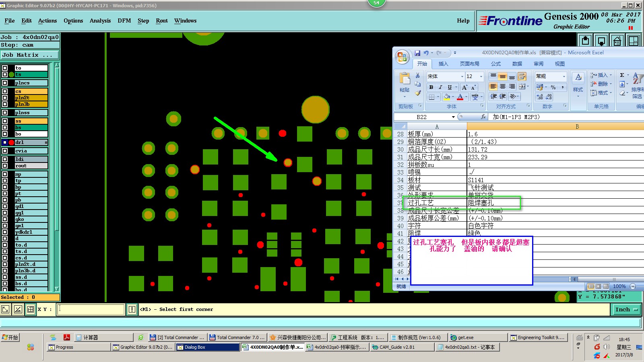644x362 pixels.
Task: Align text right in Excel
Action: (x=512, y=86)
